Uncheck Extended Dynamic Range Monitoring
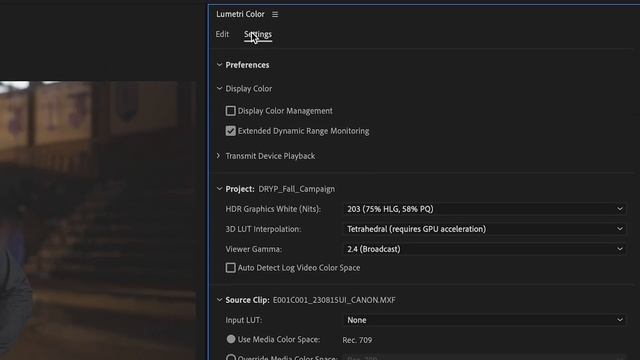640x360 pixels. point(231,131)
